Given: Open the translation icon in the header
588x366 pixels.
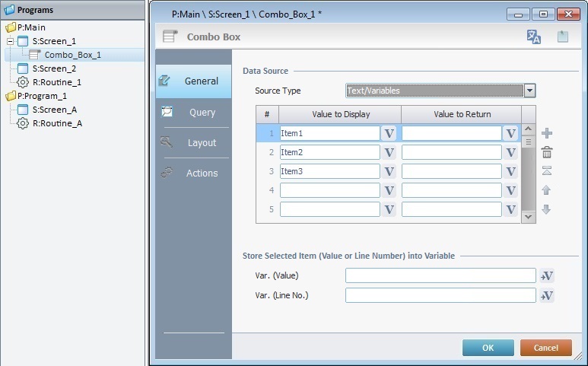Looking at the screenshot, I should pyautogui.click(x=534, y=37).
